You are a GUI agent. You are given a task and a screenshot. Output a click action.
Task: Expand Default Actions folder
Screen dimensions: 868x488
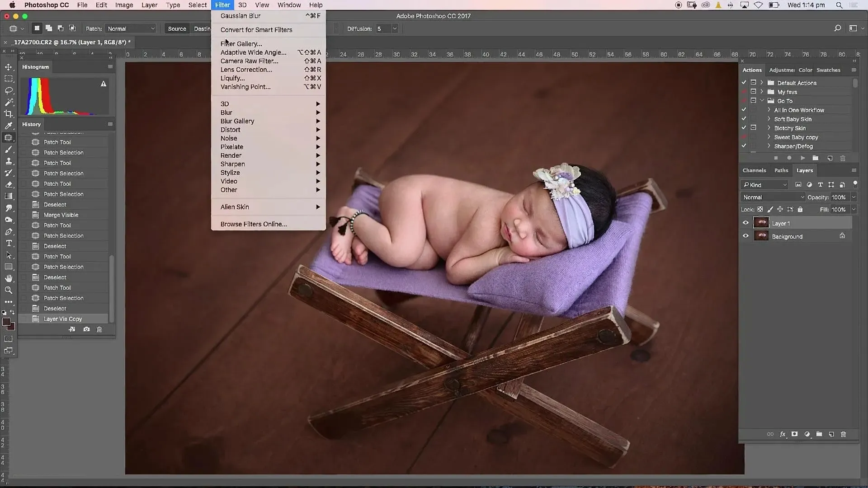click(762, 83)
